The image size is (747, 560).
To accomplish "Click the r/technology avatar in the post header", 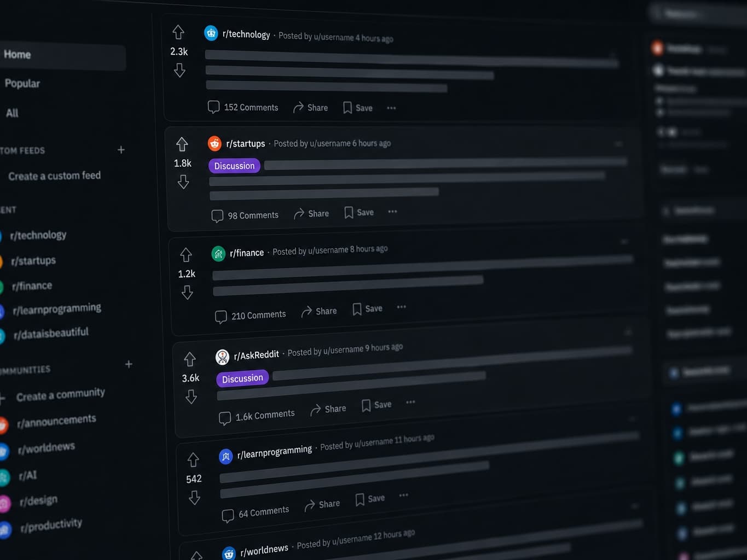I will point(211,33).
